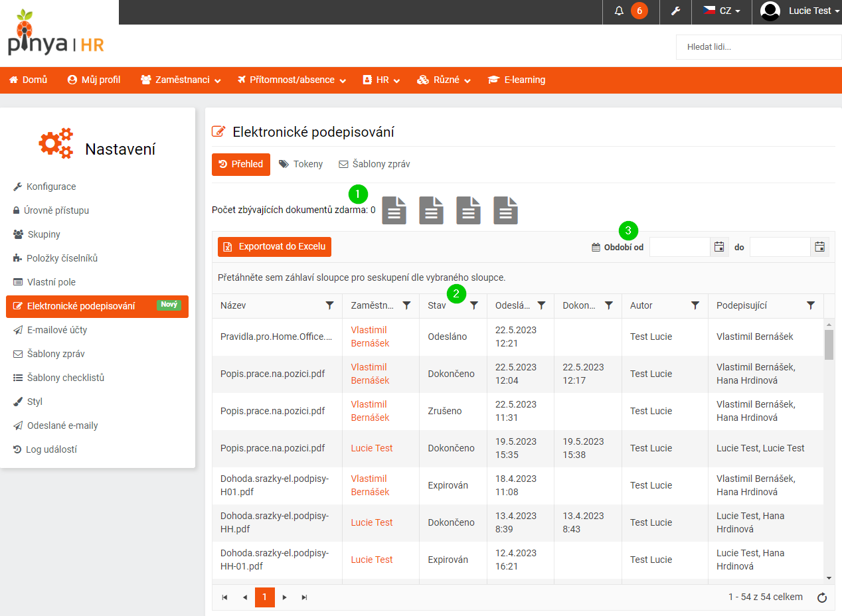Open Šablony checklistů in the sidebar
Viewport: 842px width, 616px height.
[x=58, y=378]
